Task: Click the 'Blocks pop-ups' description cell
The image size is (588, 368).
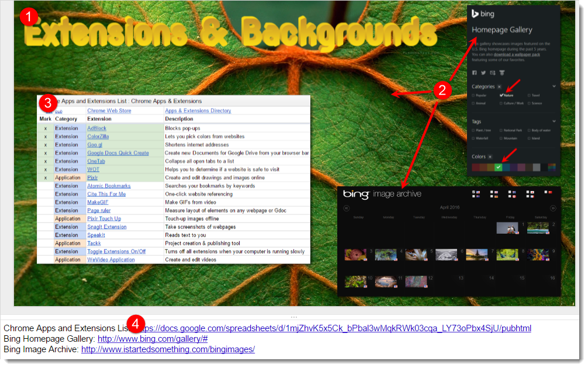Action: (237, 128)
